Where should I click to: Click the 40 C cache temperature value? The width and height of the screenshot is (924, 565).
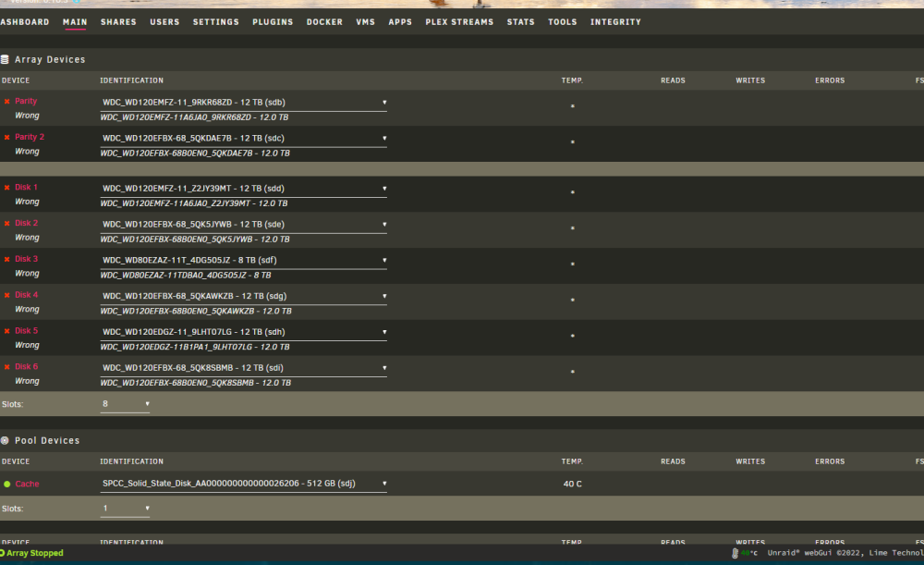point(572,485)
